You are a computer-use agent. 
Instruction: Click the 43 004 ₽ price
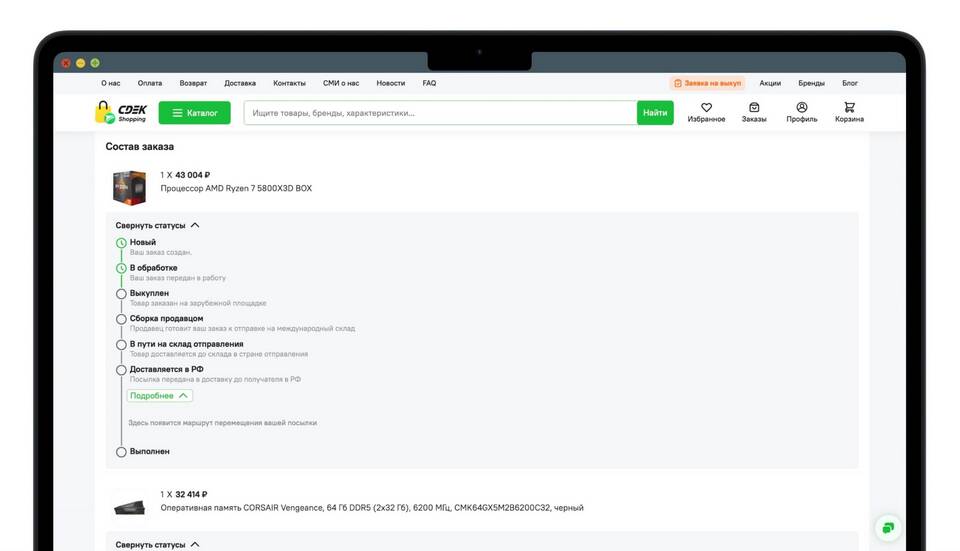pyautogui.click(x=192, y=175)
